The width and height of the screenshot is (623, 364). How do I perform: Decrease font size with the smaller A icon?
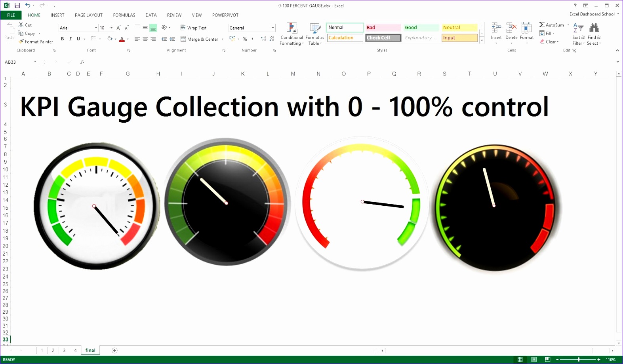pyautogui.click(x=126, y=28)
